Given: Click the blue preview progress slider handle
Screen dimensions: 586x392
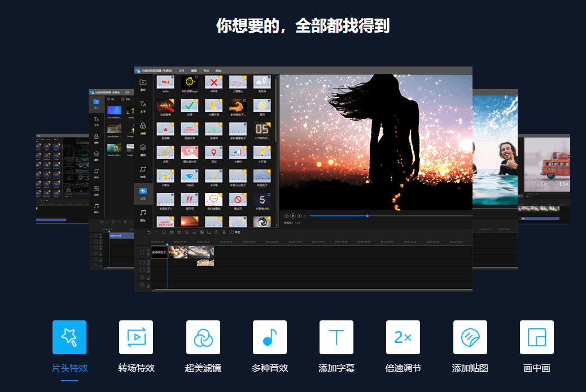Looking at the screenshot, I should 368,216.
